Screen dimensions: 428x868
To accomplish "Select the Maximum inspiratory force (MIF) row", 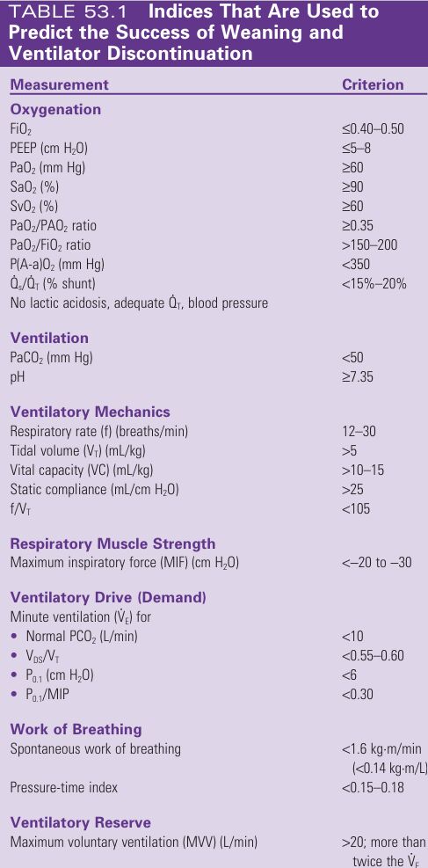I will pos(214,563).
